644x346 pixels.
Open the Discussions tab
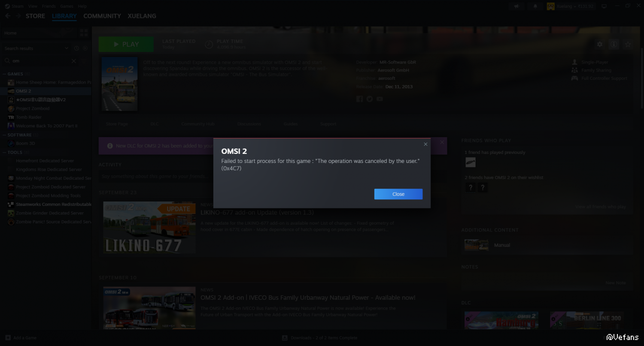click(249, 124)
